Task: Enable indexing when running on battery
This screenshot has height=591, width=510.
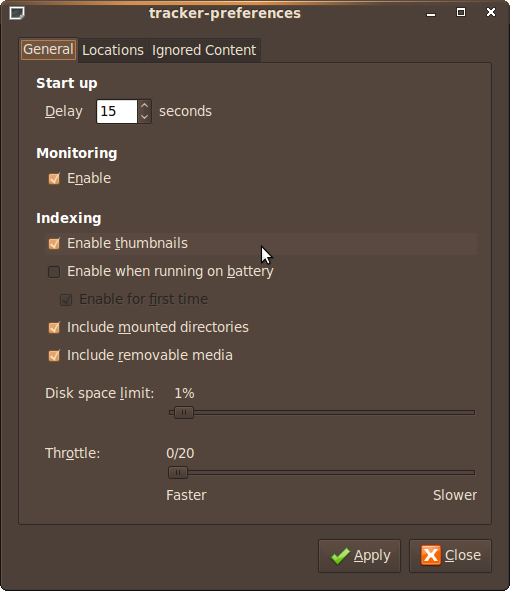Action: tap(54, 272)
